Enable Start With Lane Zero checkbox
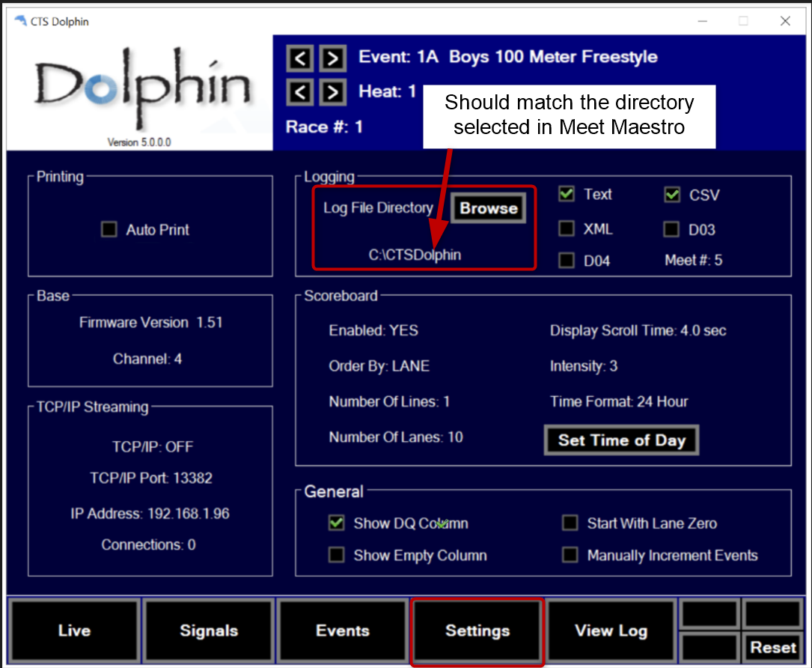812x668 pixels. click(x=570, y=523)
